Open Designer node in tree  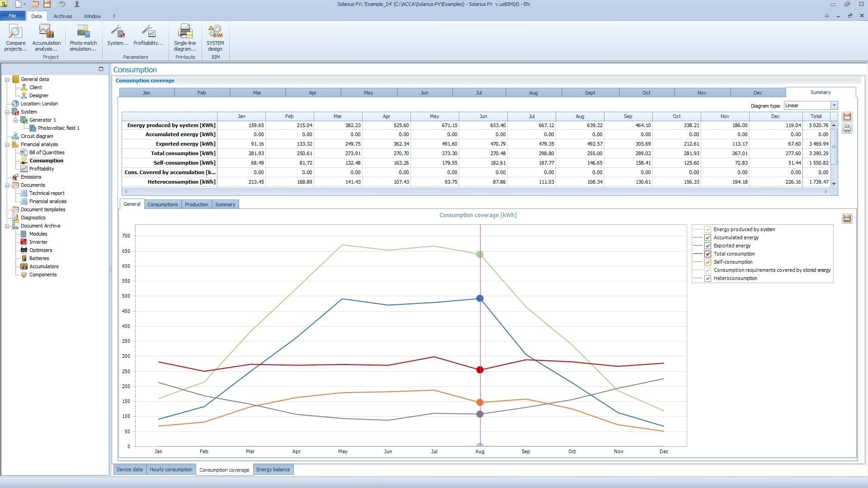click(39, 95)
